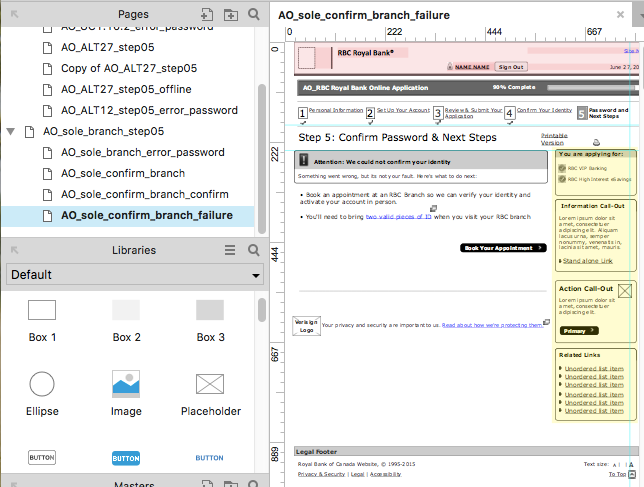Open page Copy of AO_ALT27_step05
The width and height of the screenshot is (644, 487).
click(129, 69)
